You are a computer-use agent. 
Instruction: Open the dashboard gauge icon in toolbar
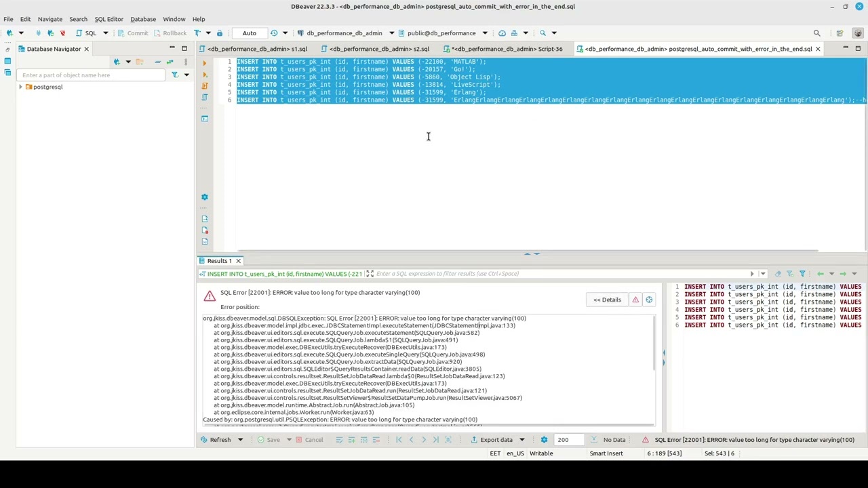point(502,33)
